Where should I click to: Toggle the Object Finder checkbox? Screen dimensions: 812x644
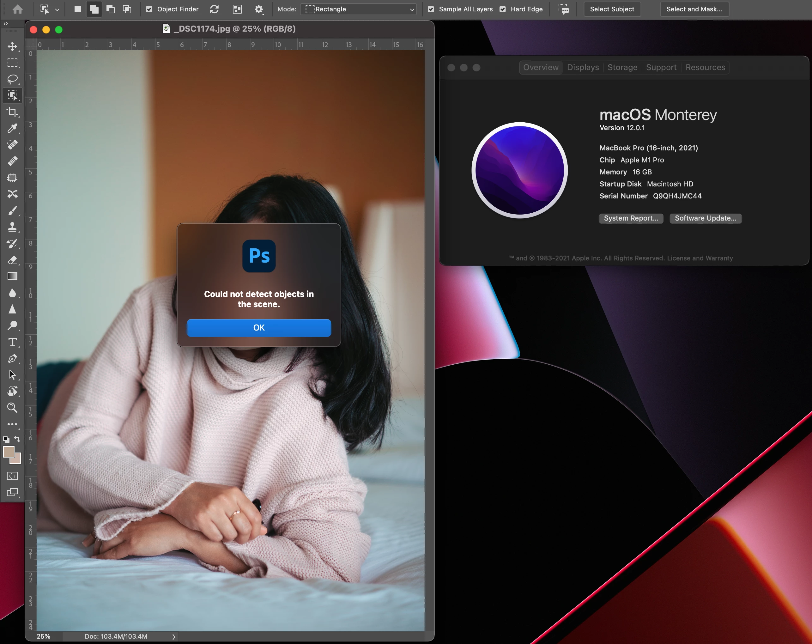[149, 9]
